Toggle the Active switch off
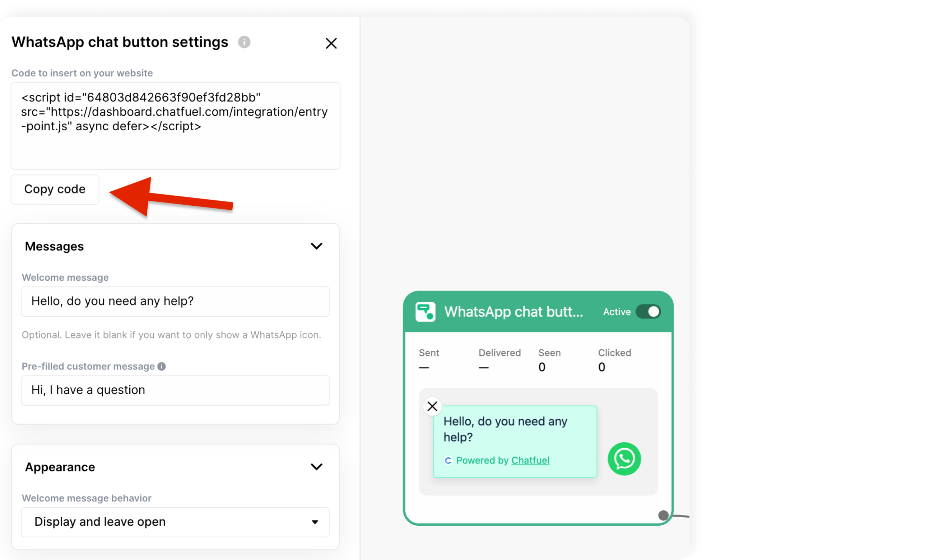 (x=649, y=312)
